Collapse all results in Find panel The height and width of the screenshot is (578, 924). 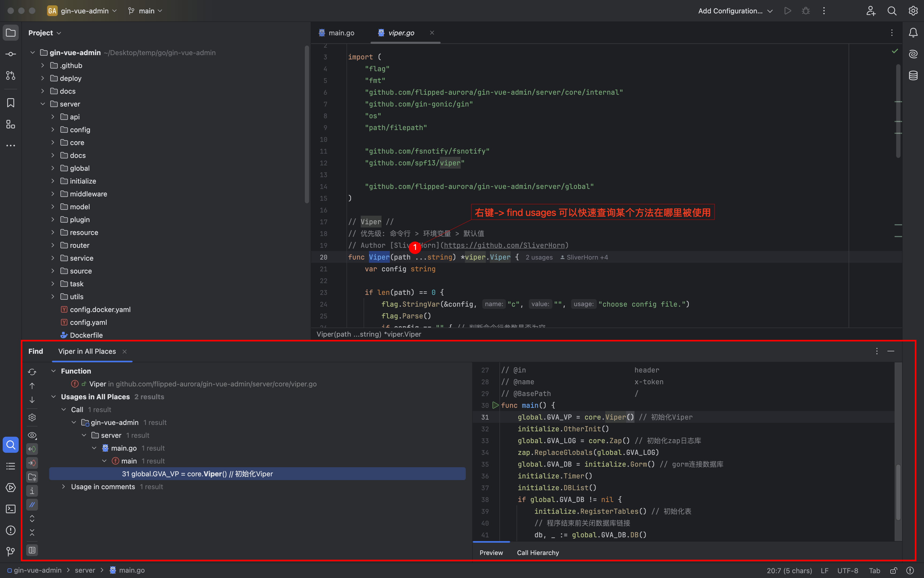point(32,533)
